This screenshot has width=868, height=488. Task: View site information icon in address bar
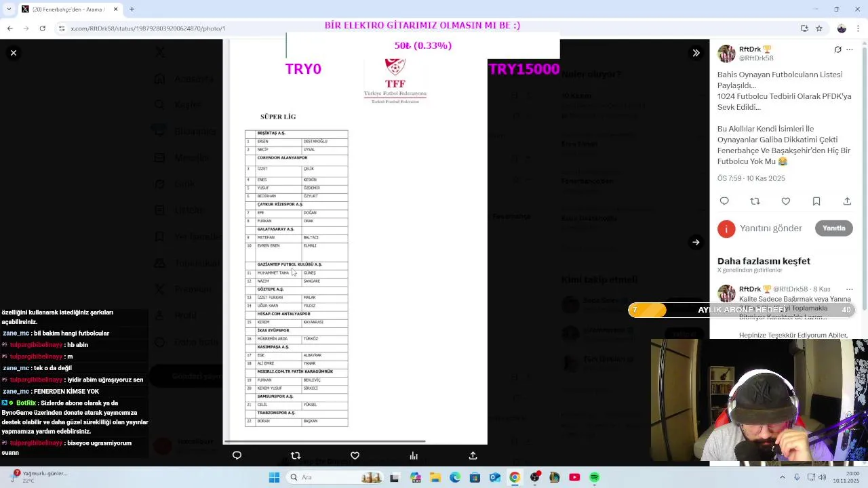coord(61,28)
